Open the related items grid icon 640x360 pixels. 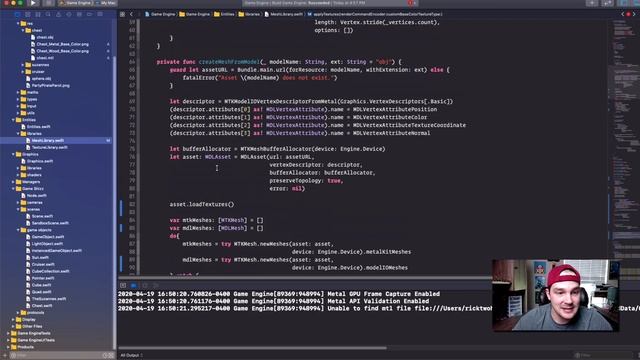pyautogui.click(x=122, y=14)
